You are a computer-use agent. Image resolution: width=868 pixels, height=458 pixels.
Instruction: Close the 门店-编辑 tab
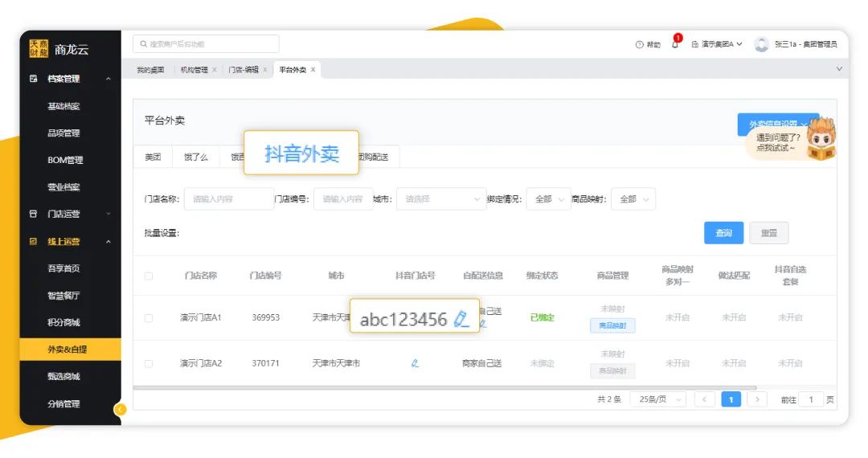point(264,70)
